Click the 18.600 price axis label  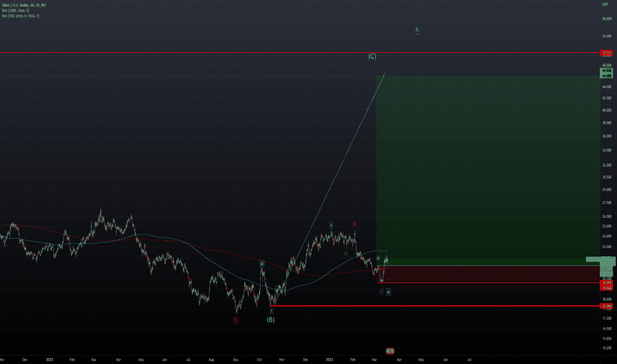[x=607, y=299]
